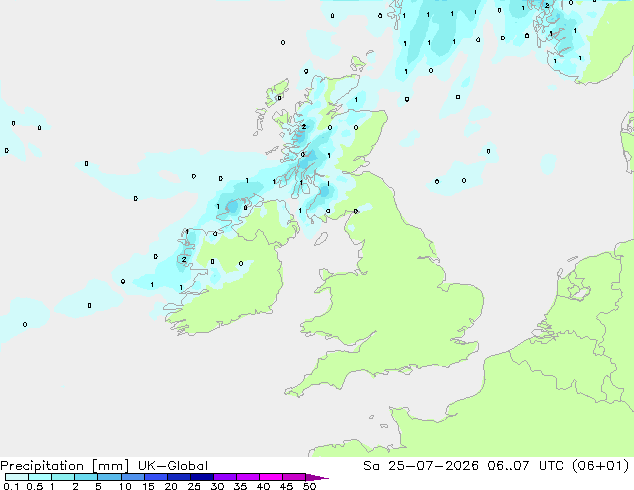Select the 30–35 mm purple legend swatch
Image resolution: width=634 pixels, height=490 pixels.
point(225,477)
